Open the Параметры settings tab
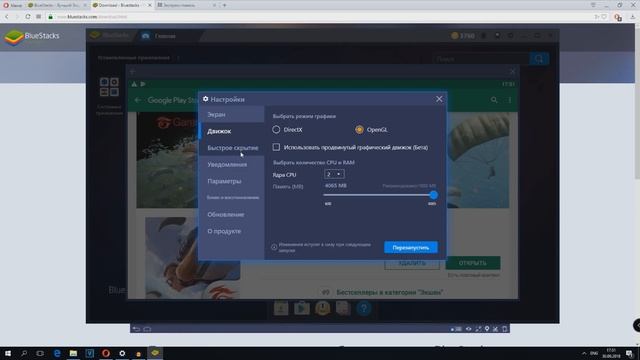The width and height of the screenshot is (640, 360). pos(231,181)
